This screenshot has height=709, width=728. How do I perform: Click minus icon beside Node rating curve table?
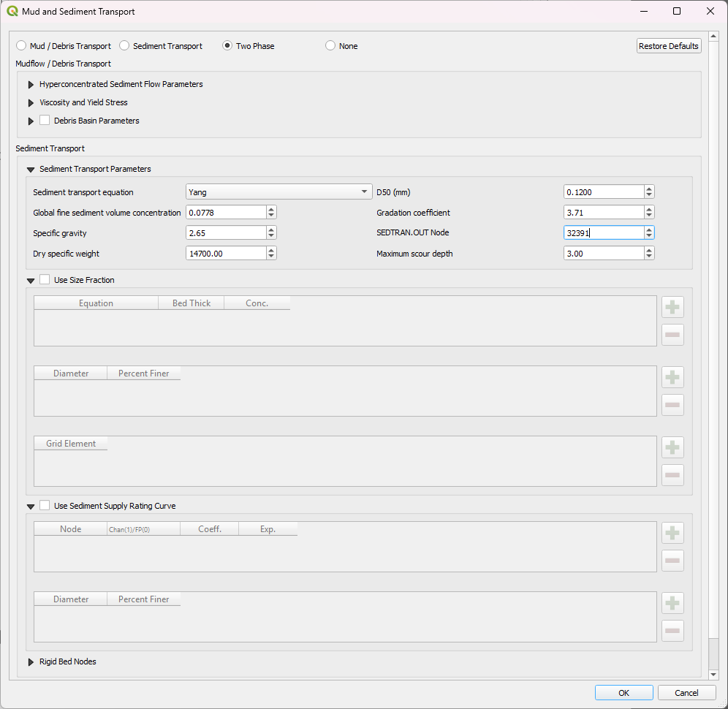pos(672,561)
